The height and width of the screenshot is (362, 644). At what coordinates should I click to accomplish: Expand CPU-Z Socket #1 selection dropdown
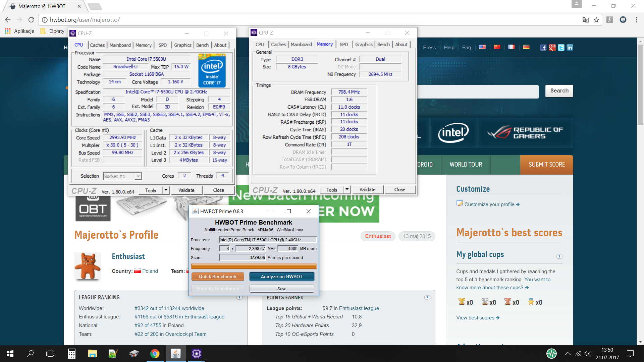pyautogui.click(x=138, y=176)
